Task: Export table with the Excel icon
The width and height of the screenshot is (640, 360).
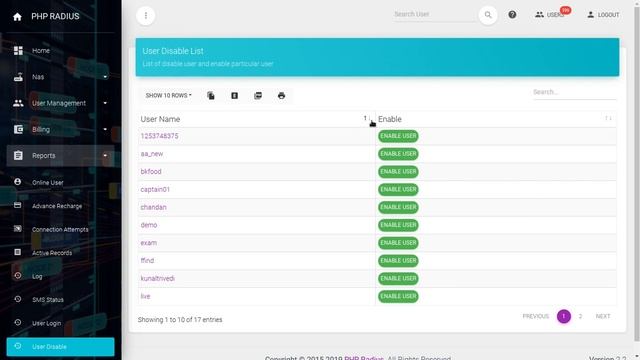Action: 234,96
